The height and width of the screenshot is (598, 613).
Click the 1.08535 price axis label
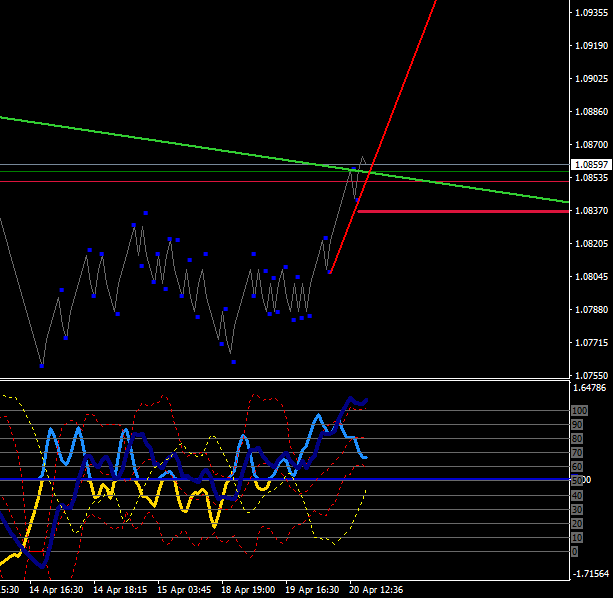coord(591,178)
